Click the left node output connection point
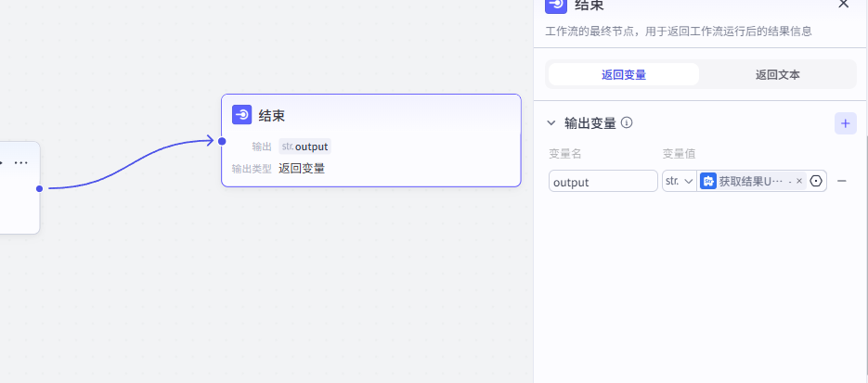This screenshot has height=383, width=868. 39,188
